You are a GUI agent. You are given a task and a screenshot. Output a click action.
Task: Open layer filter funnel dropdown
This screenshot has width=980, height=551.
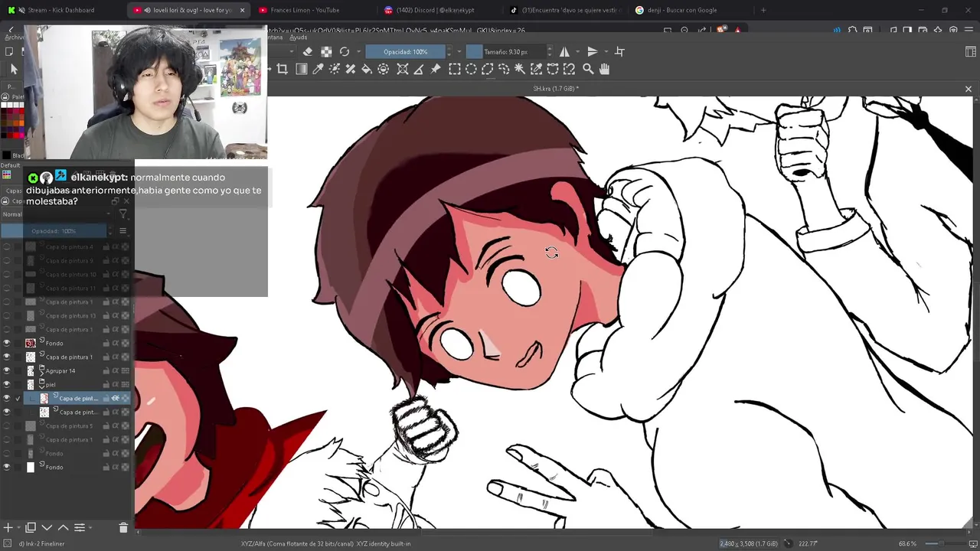click(x=123, y=214)
